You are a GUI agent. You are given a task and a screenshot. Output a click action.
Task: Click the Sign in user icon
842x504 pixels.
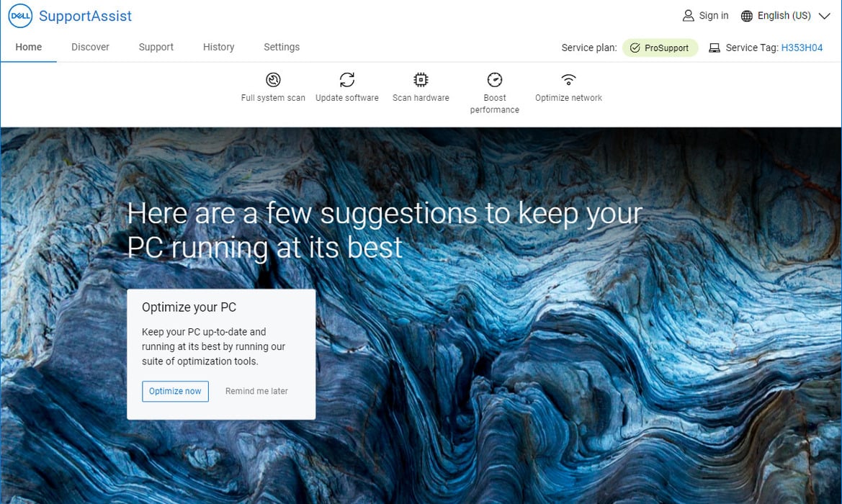(688, 16)
